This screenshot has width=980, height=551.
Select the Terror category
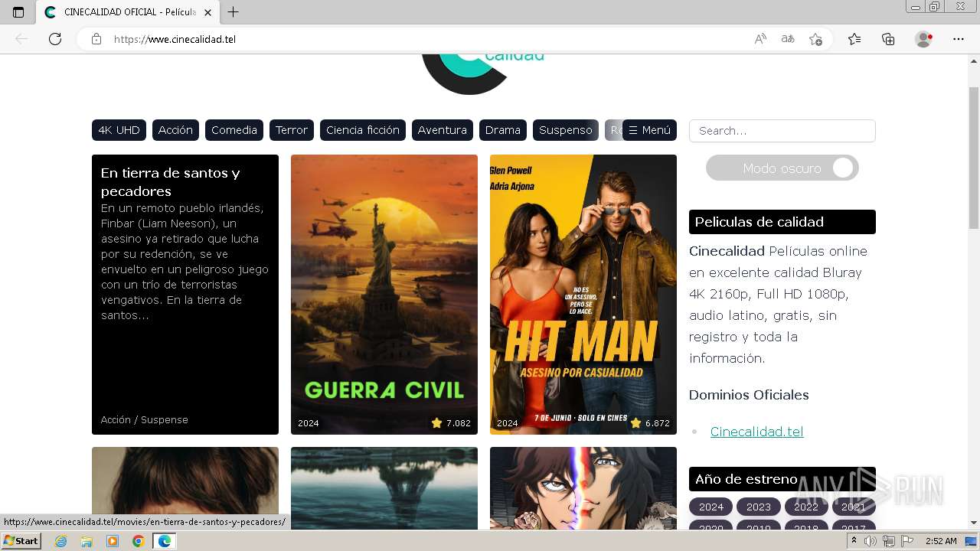(292, 130)
